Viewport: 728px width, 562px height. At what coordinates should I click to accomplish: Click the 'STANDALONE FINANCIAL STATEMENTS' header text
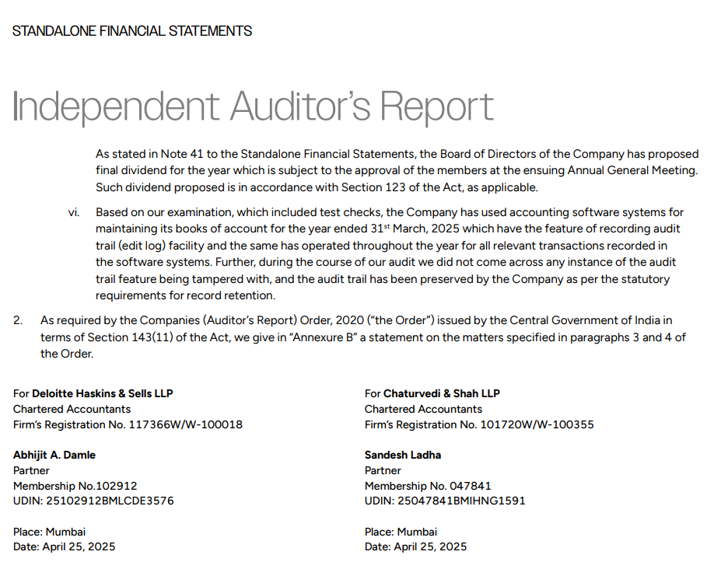click(132, 31)
